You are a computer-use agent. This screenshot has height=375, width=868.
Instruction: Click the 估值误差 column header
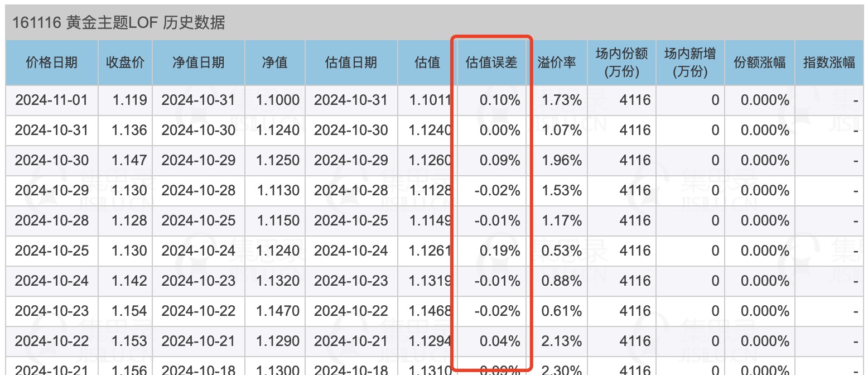point(491,62)
